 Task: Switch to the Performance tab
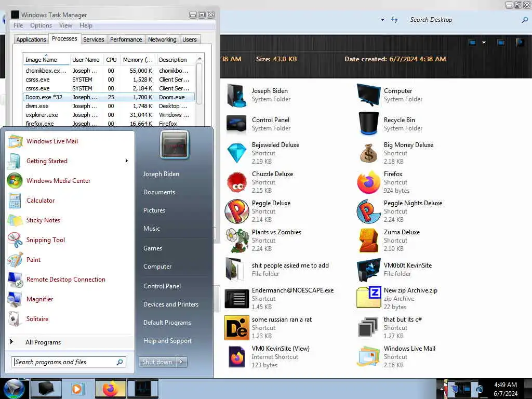pos(126,39)
